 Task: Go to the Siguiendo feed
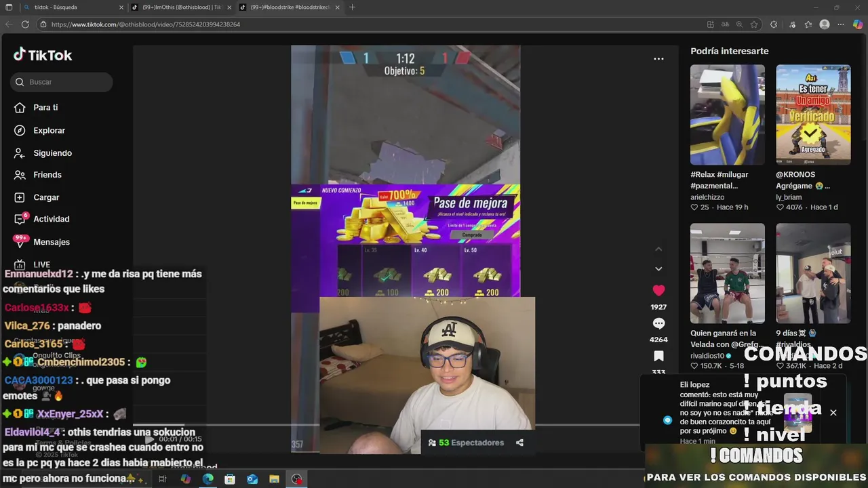point(52,153)
